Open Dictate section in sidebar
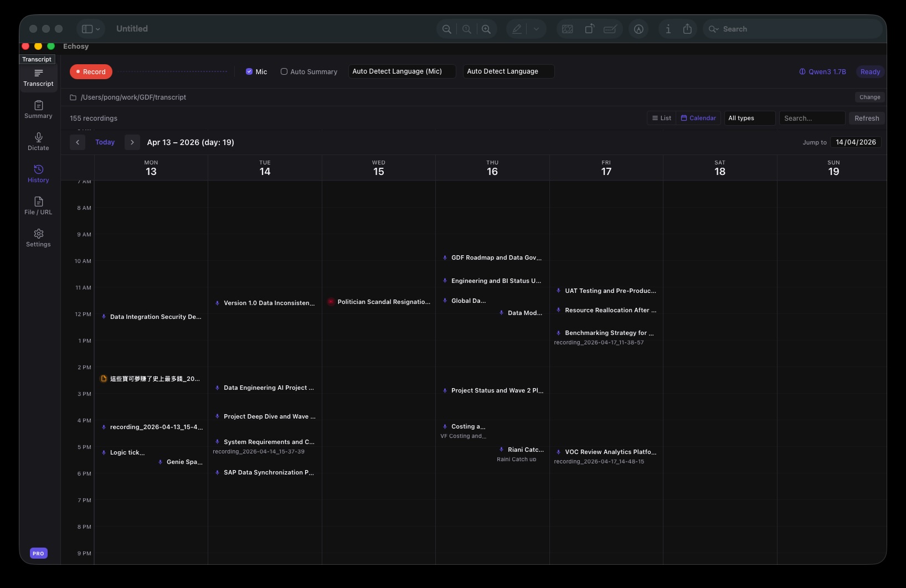The height and width of the screenshot is (588, 906). [38, 142]
